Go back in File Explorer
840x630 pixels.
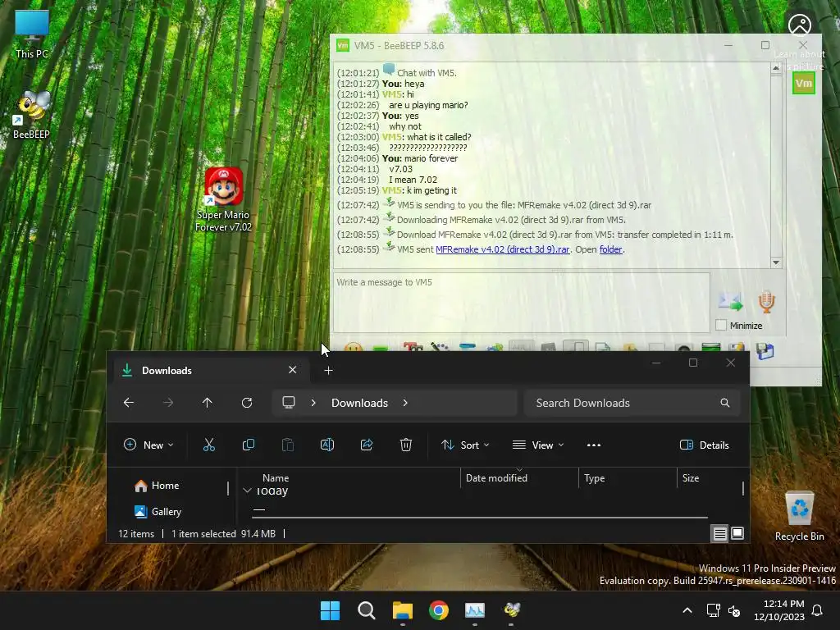129,402
